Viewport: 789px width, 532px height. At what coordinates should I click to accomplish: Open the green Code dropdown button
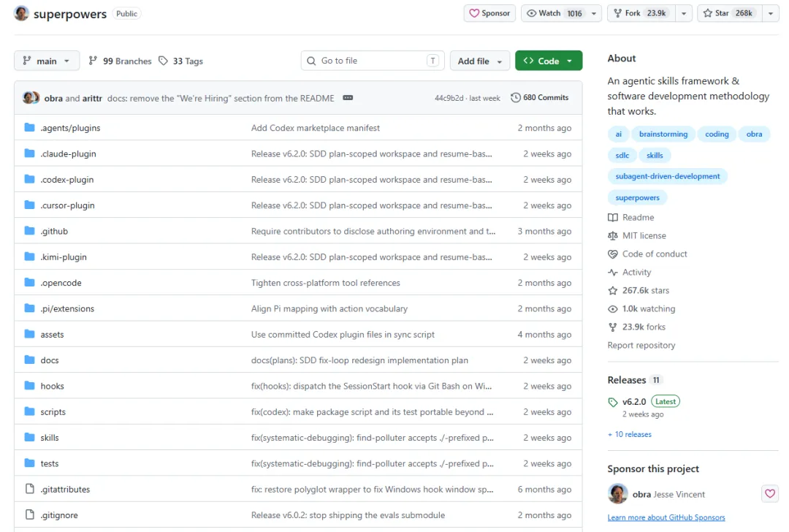coord(549,61)
